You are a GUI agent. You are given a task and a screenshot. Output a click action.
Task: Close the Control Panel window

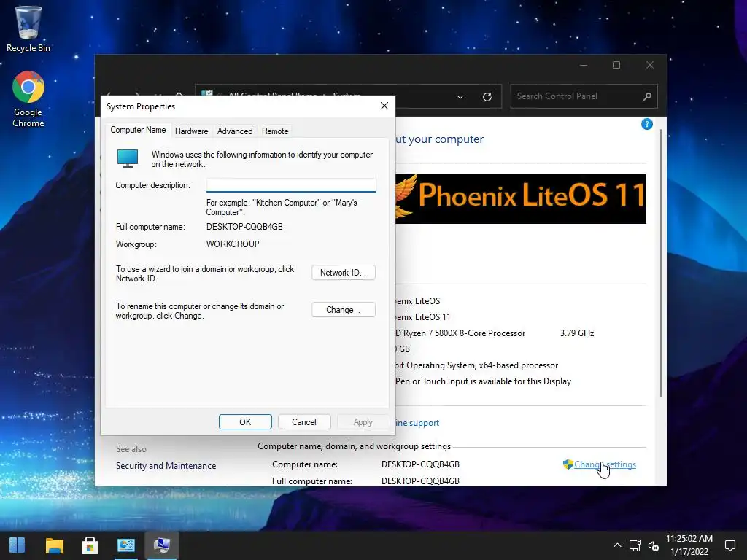pyautogui.click(x=650, y=65)
